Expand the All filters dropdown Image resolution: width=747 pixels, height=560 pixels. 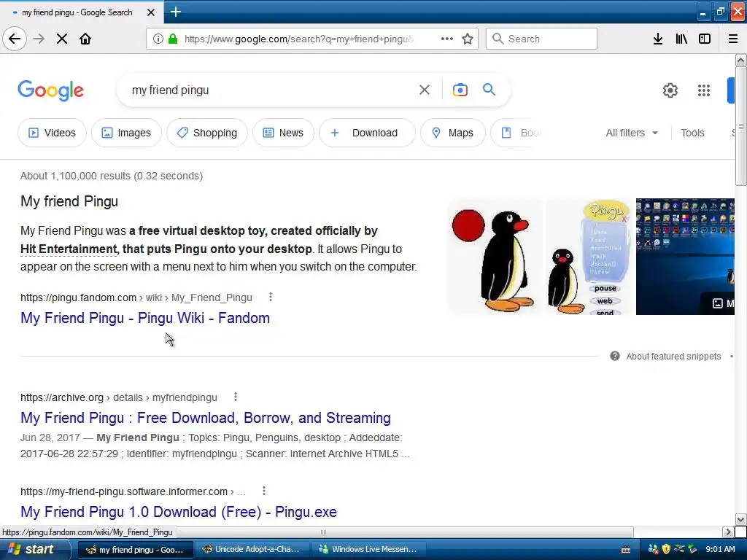tap(632, 133)
